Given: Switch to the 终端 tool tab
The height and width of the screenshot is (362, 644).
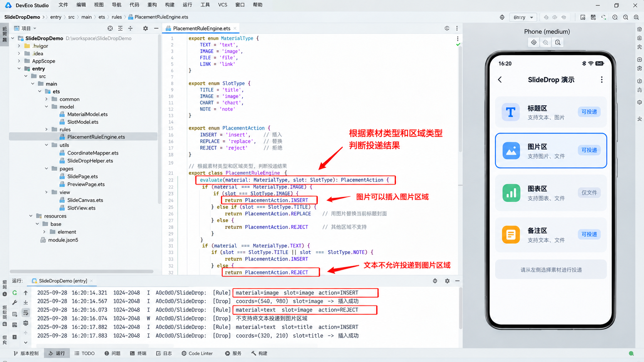Looking at the screenshot, I should 138,354.
